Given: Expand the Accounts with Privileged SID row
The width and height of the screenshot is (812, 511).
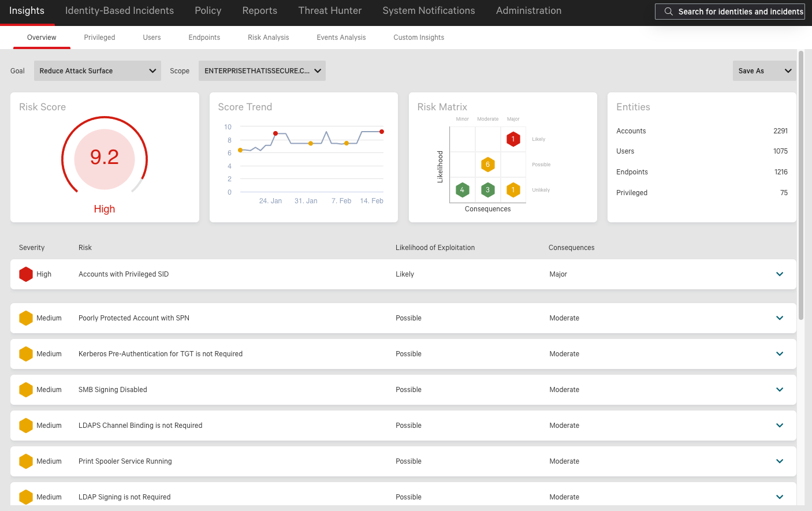Looking at the screenshot, I should pyautogui.click(x=780, y=274).
